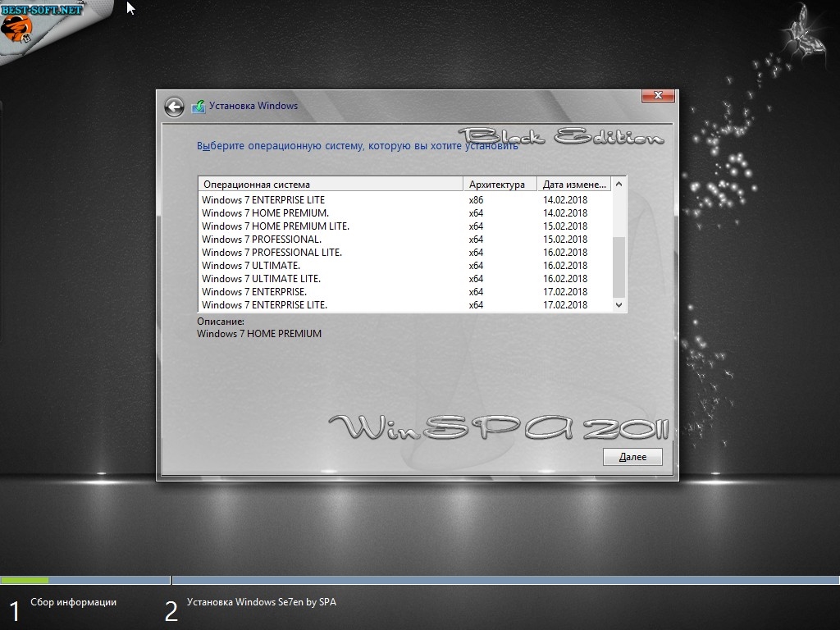The image size is (840, 630).
Task: Select Windows 7 HOME PREMIUM LITE. row
Action: click(405, 226)
